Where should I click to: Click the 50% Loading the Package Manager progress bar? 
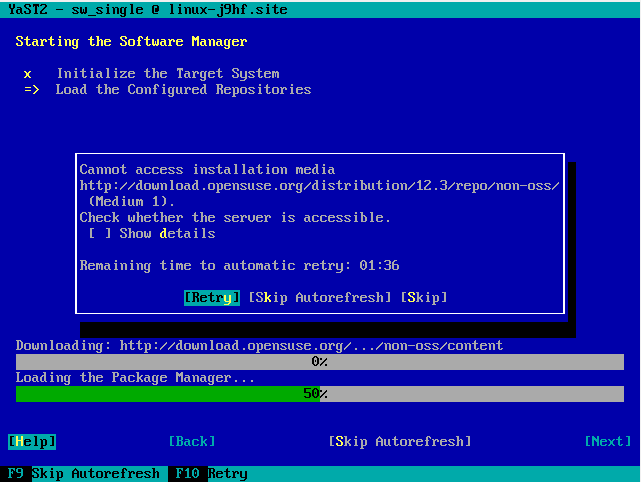pyautogui.click(x=320, y=394)
